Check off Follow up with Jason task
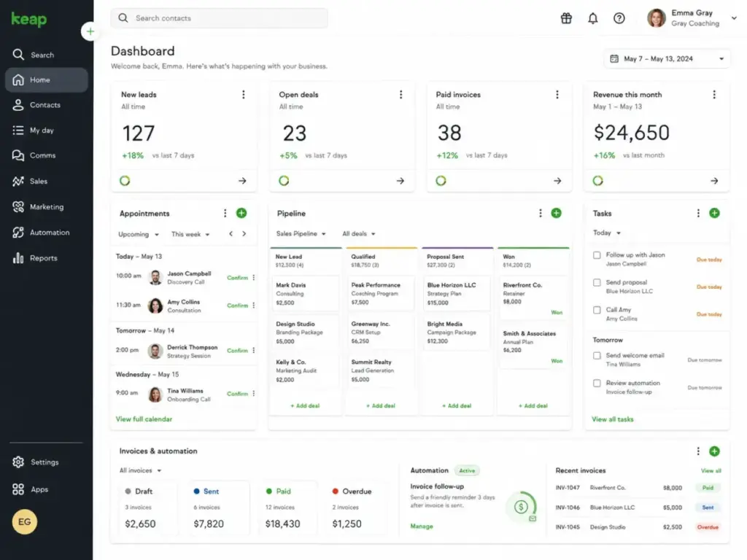 pyautogui.click(x=597, y=255)
